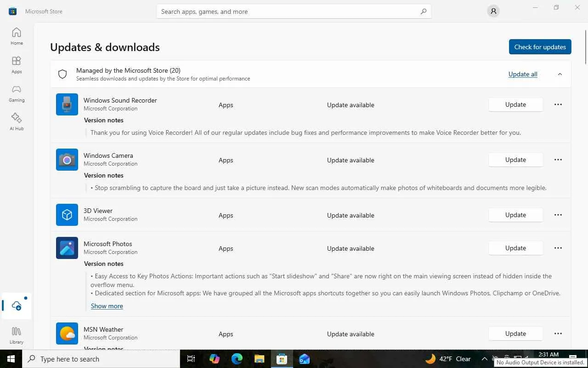Image resolution: width=588 pixels, height=368 pixels.
Task: Click the Windows Sound Recorder title
Action: pos(120,100)
